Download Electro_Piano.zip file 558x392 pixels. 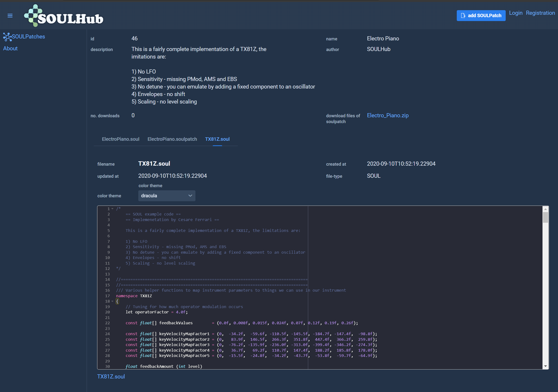tap(388, 116)
